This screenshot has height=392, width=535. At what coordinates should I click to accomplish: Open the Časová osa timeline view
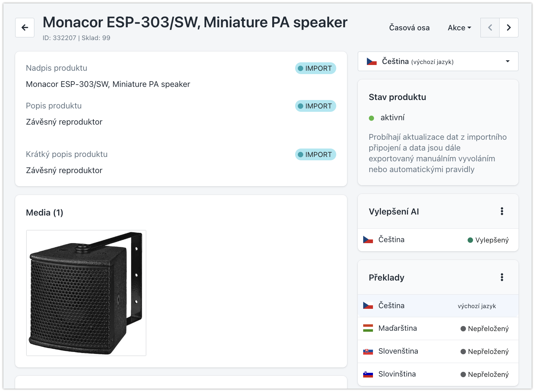click(409, 28)
